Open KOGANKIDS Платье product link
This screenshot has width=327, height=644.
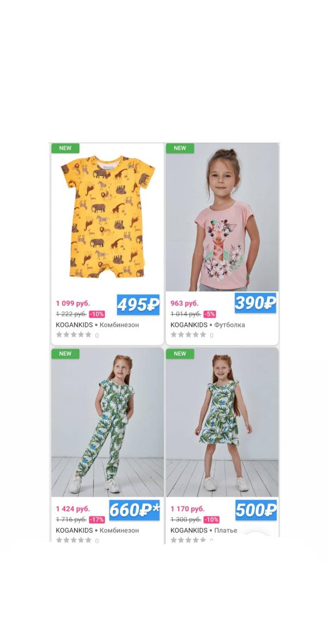click(204, 530)
